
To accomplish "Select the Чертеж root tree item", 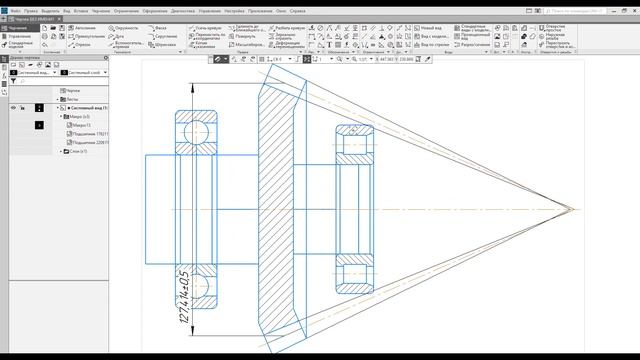I will [x=70, y=91].
